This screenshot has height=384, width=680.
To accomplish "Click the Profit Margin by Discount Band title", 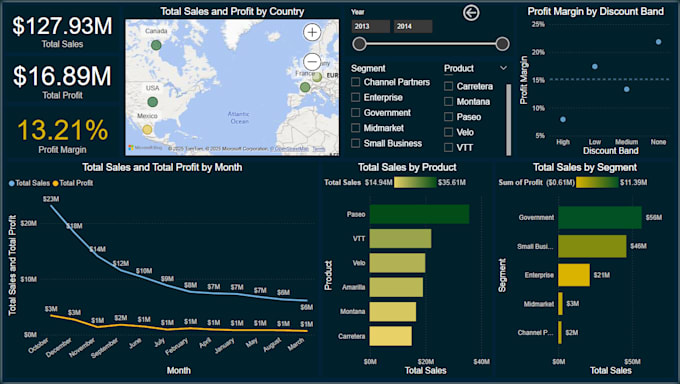I will tap(595, 12).
